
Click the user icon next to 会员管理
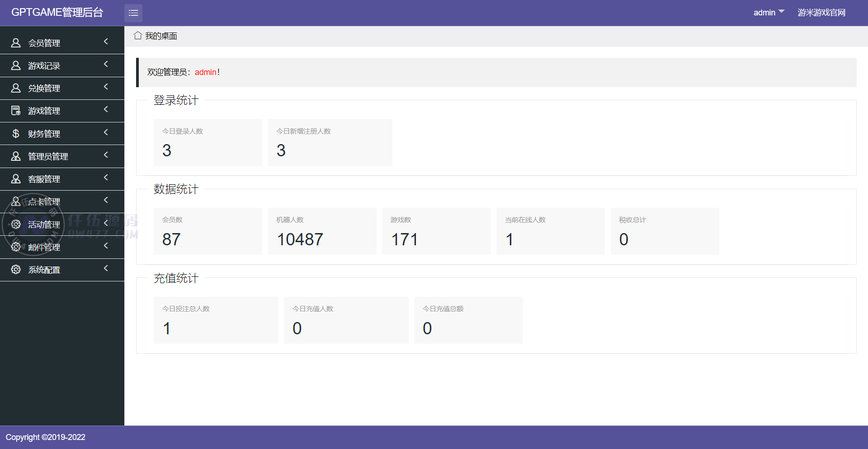(16, 43)
